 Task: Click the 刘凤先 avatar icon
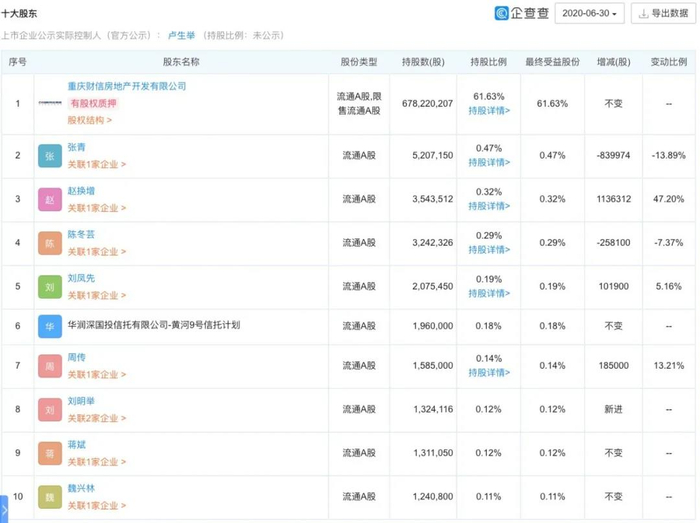(x=49, y=286)
